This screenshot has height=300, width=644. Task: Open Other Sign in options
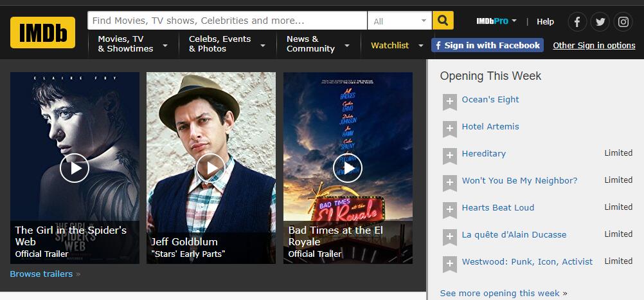pos(594,46)
